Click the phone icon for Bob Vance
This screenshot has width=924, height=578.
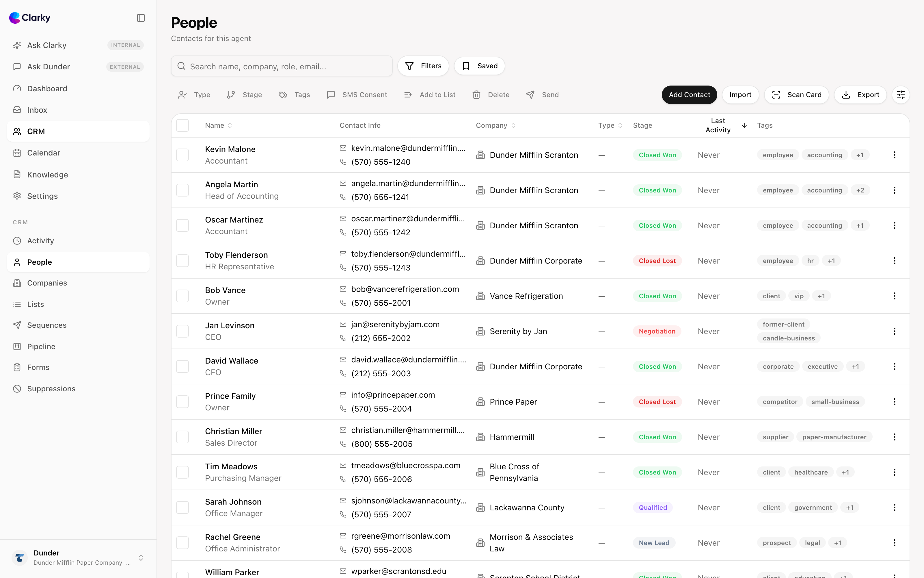[343, 303]
